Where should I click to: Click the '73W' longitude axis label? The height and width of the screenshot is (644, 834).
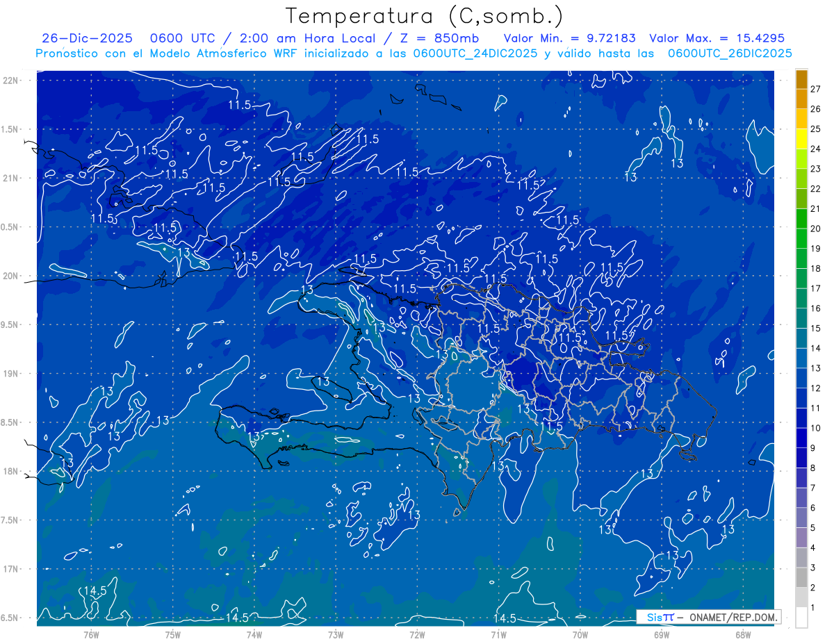[x=336, y=634]
